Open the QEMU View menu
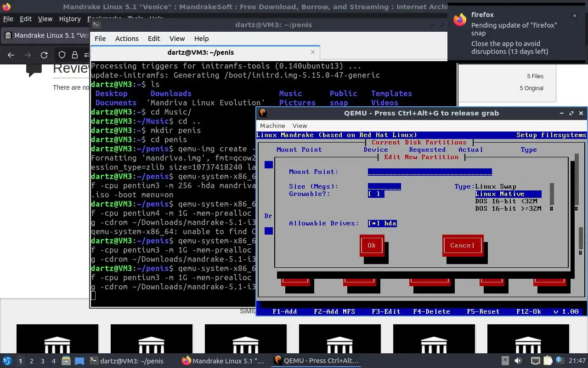588x368 pixels. pyautogui.click(x=300, y=126)
